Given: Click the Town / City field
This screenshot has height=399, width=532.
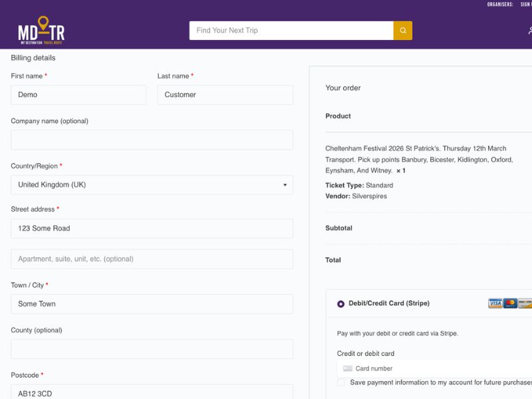Looking at the screenshot, I should click(152, 304).
